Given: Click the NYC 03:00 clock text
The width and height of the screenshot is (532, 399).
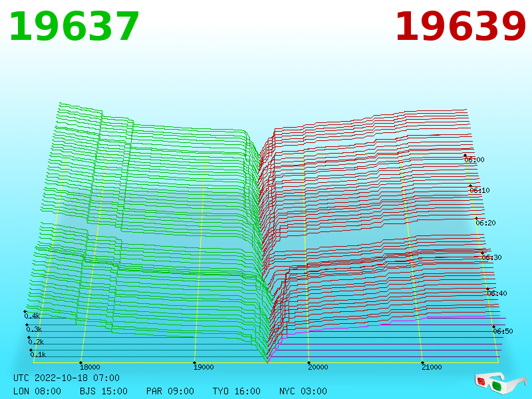Looking at the screenshot, I should point(303,391).
